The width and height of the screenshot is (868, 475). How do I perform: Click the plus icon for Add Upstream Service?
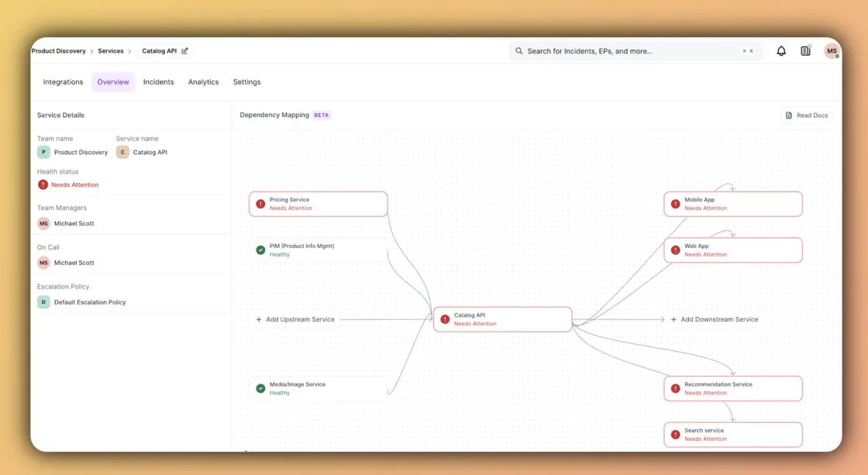(x=259, y=319)
